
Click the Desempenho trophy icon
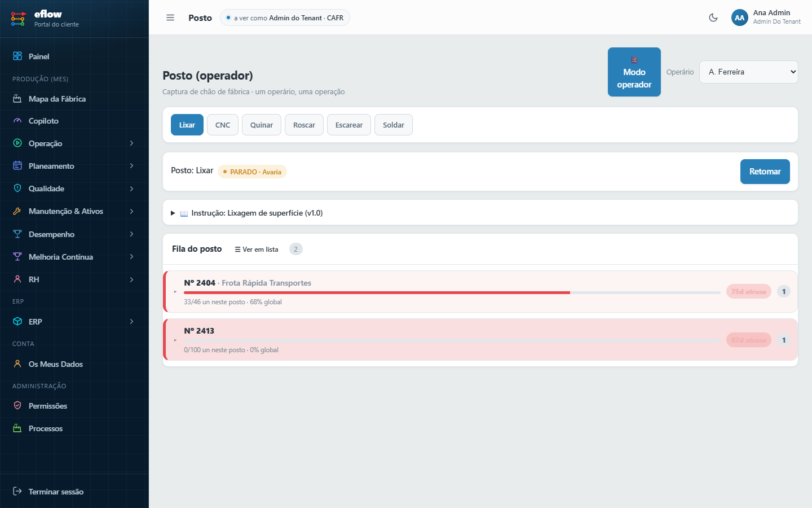[x=17, y=234]
